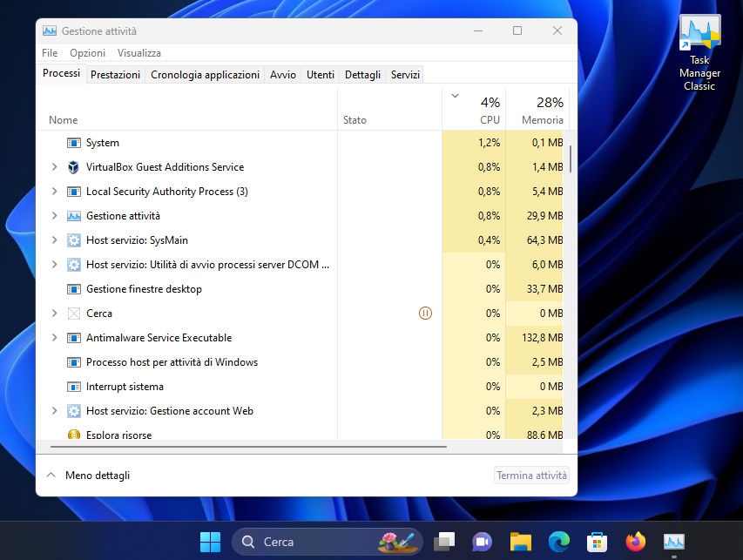The width and height of the screenshot is (743, 560).
Task: Select the Interrupt sistema row name
Action: tap(125, 387)
